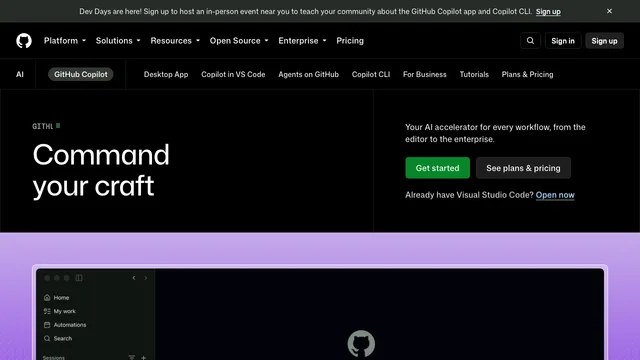Expand the Open Source menu
Viewport: 640px width, 360px height.
pyautogui.click(x=239, y=41)
